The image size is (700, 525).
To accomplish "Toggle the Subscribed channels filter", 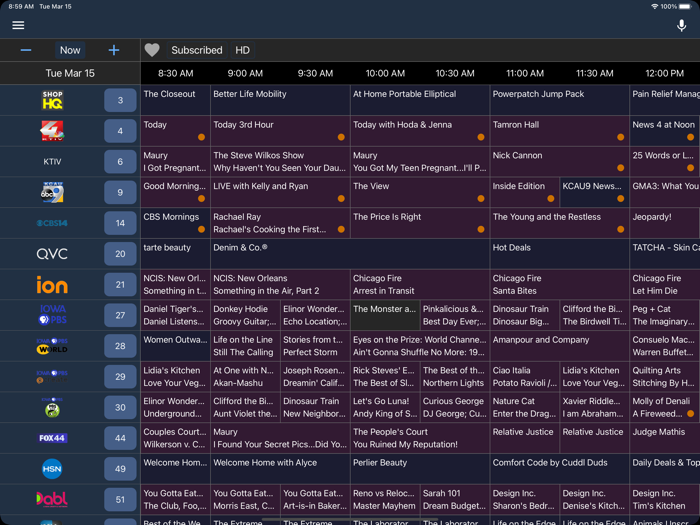I will (x=197, y=50).
